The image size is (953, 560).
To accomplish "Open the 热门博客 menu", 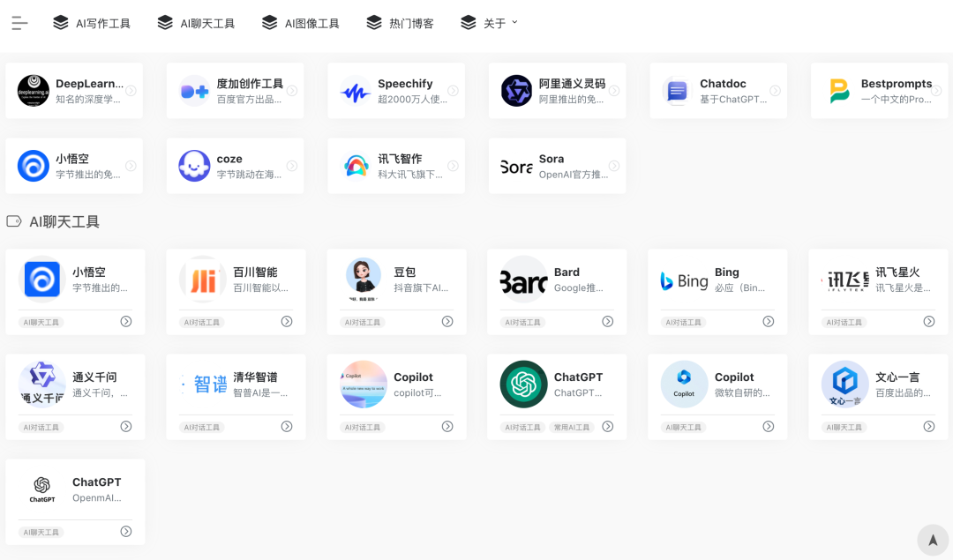I will tap(401, 23).
